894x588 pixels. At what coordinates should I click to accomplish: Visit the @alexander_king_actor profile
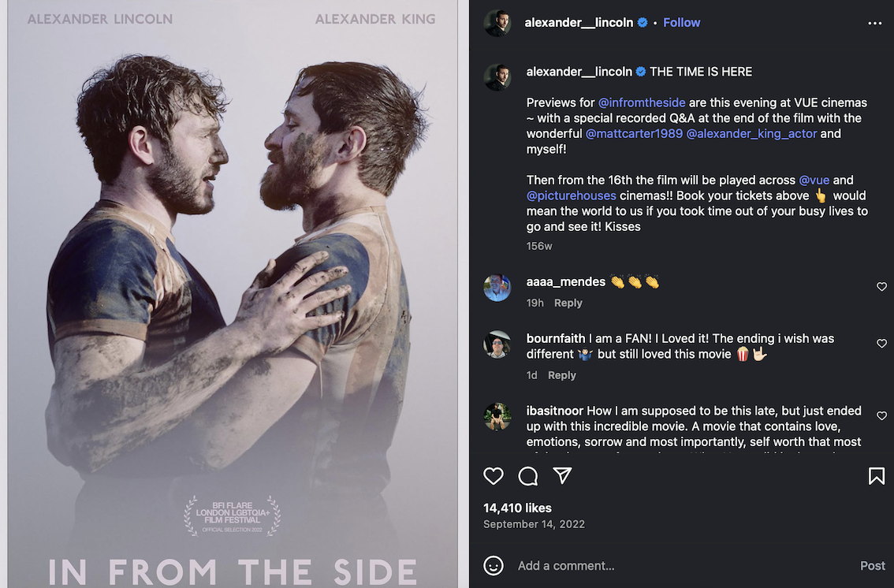coord(751,133)
